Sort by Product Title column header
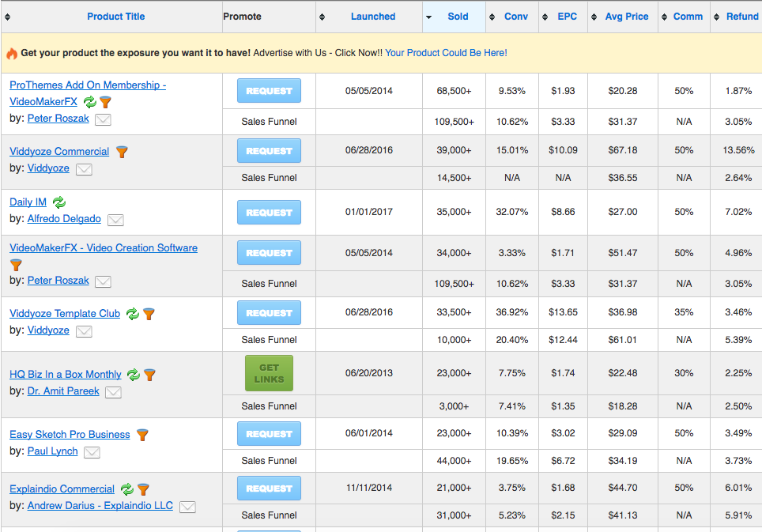Viewport: 762px width, 532px height. (115, 17)
